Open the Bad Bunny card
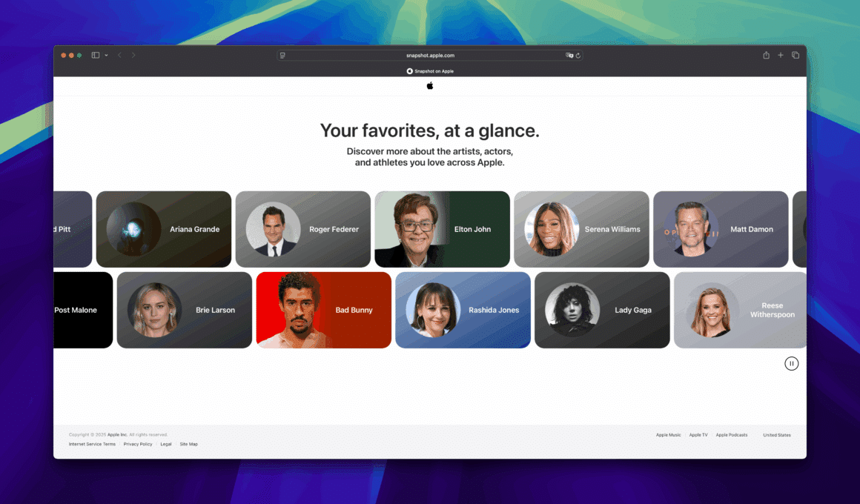Screen dimensions: 860x504 coord(323,310)
